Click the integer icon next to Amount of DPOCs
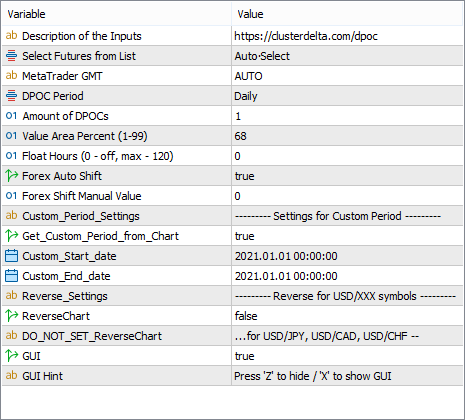Viewport: 465px width, 420px height. (11, 116)
